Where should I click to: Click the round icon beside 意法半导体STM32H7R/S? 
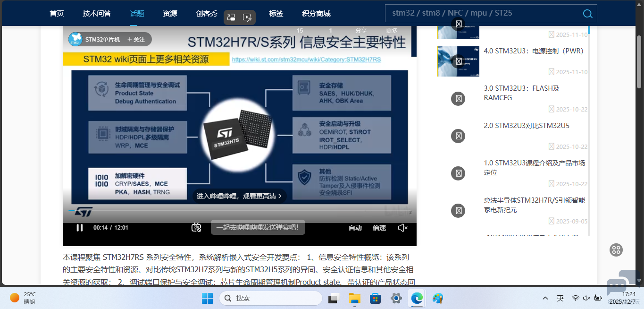(458, 211)
